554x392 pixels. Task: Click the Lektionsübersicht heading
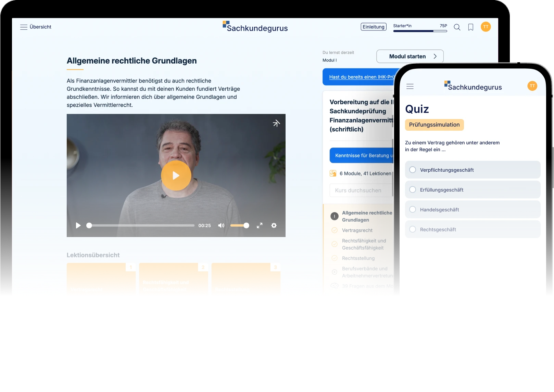(93, 255)
